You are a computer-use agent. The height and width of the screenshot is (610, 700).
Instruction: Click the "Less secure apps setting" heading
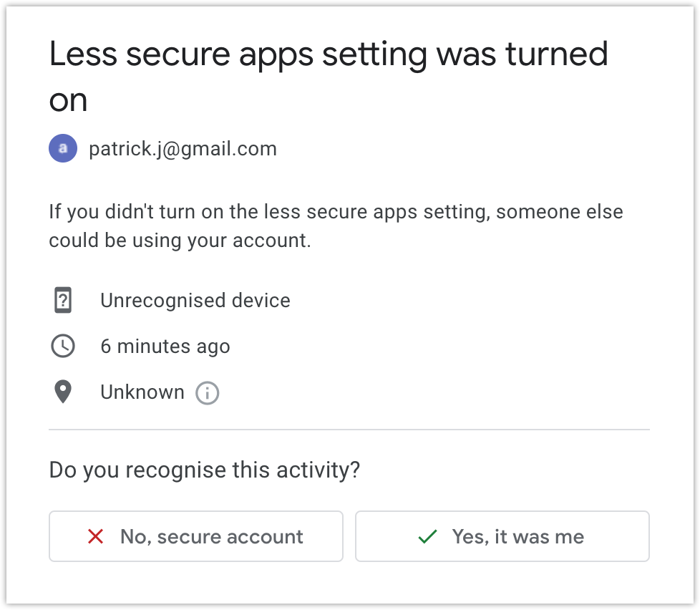coord(328,55)
